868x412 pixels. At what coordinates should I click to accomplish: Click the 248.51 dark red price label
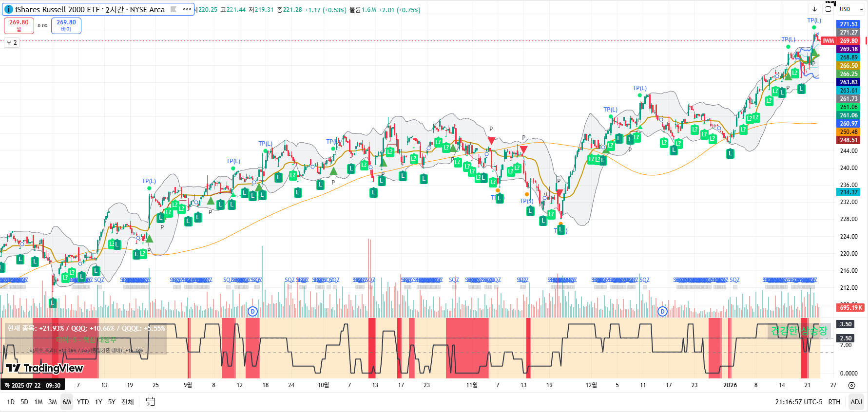[849, 140]
